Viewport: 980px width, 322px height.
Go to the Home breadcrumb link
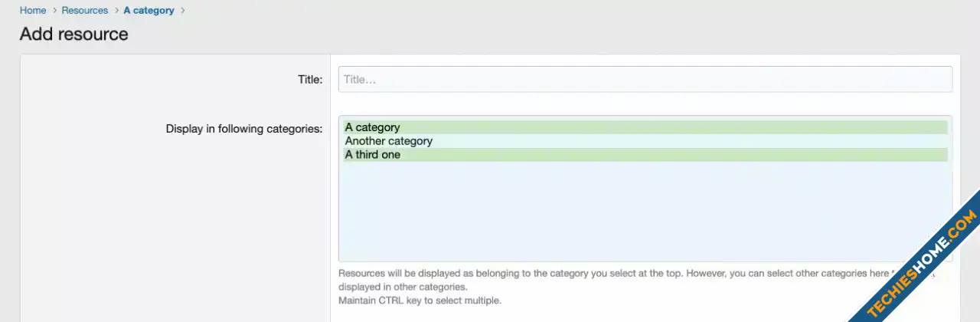pyautogui.click(x=33, y=11)
